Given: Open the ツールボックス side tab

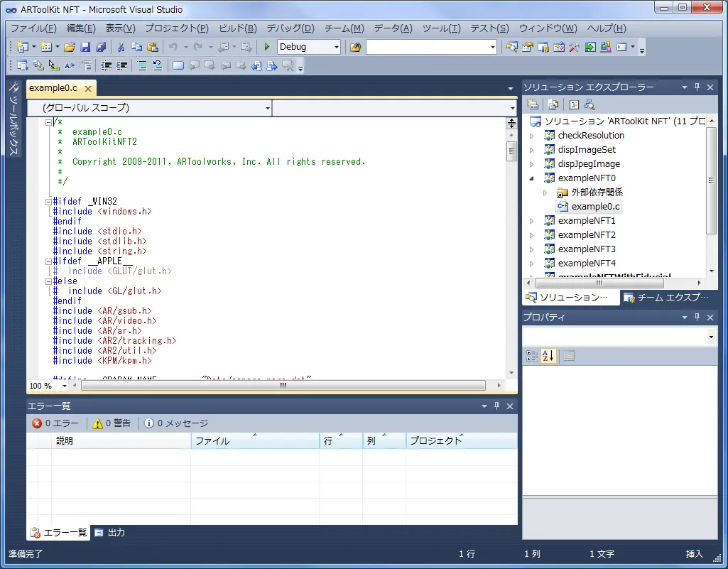Looking at the screenshot, I should [13, 119].
